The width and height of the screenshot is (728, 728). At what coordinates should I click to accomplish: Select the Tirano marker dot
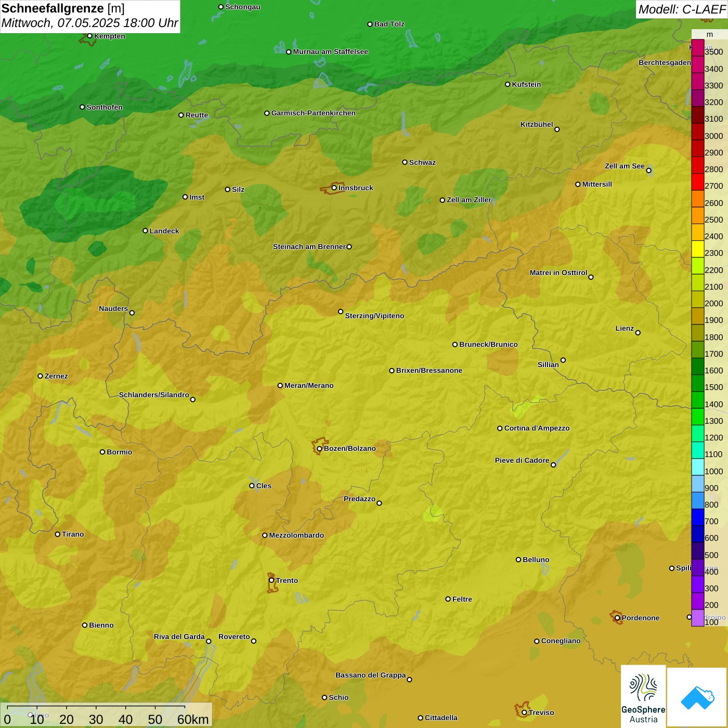(58, 534)
